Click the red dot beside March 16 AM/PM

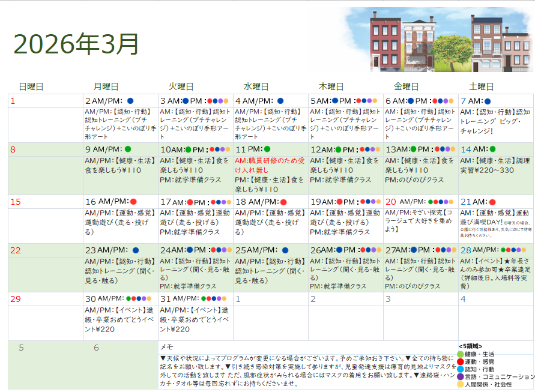tap(133, 202)
